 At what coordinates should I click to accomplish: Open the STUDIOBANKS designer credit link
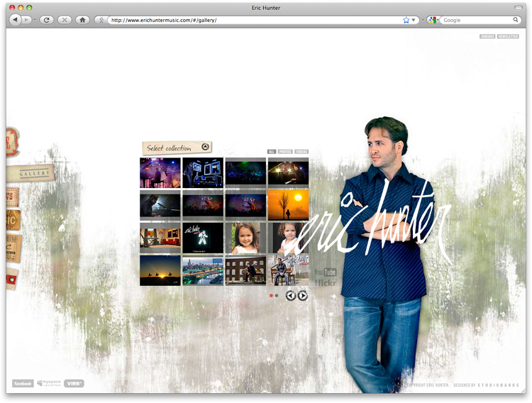click(498, 385)
